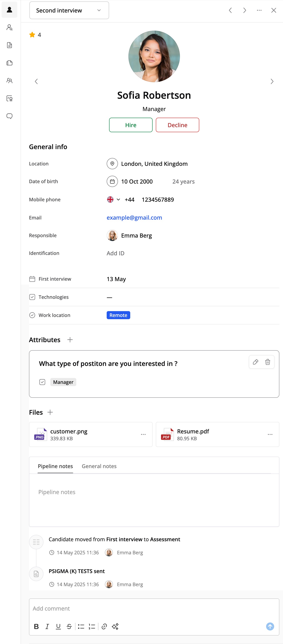Click the star rating of 4
Screen dimensions: 283x644
click(x=35, y=35)
